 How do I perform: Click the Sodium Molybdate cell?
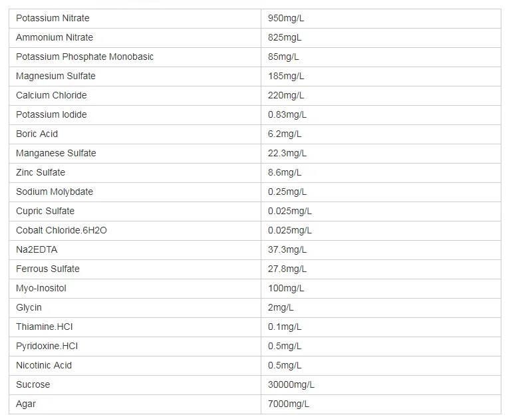55,192
